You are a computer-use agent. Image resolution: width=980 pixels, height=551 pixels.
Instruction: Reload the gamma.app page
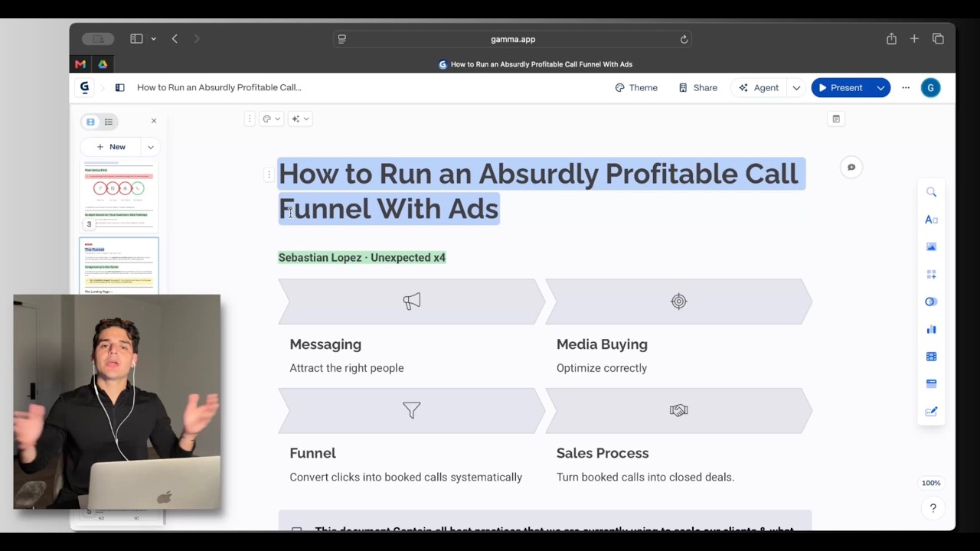tap(684, 39)
